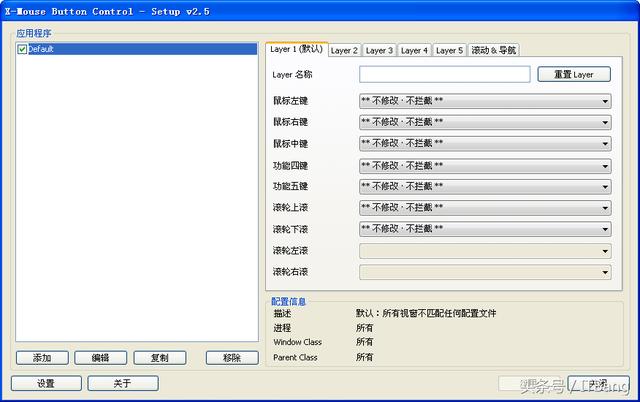640x402 pixels.
Task: Click the 进程 label
Action: pos(282,328)
